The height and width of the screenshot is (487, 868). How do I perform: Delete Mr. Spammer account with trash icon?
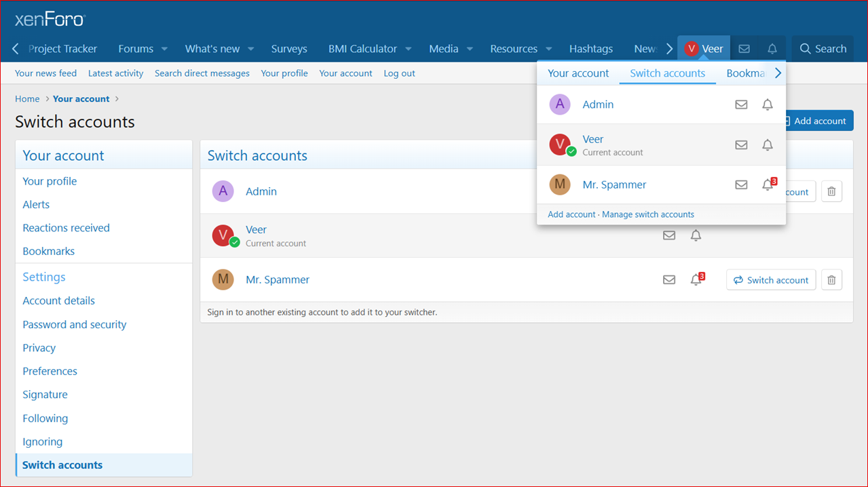tap(831, 279)
